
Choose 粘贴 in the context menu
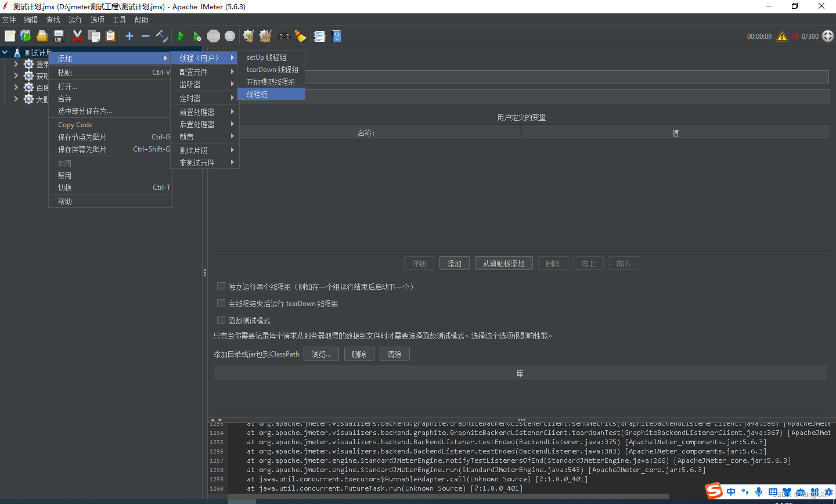point(110,73)
